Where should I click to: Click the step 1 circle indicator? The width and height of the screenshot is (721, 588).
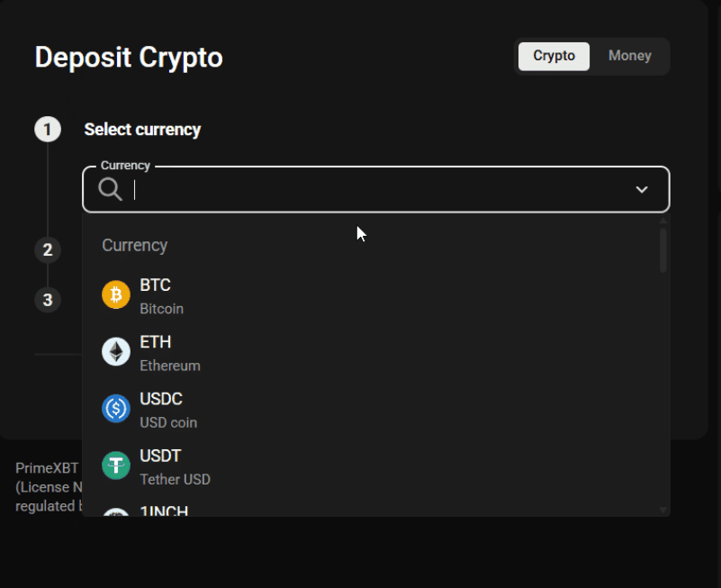coord(48,129)
